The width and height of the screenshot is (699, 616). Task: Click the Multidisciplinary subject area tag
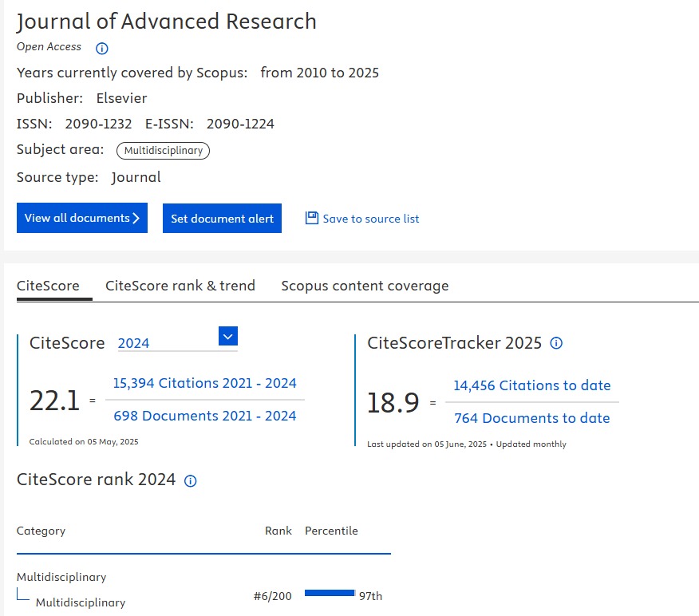coord(163,151)
